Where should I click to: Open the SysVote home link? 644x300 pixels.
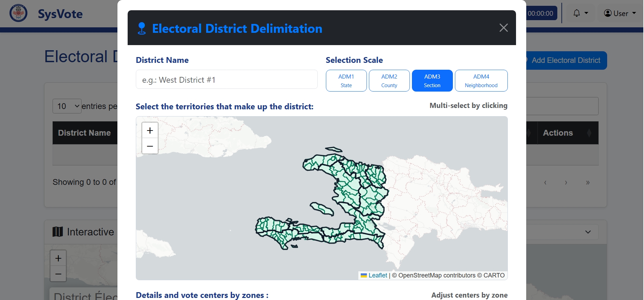[x=60, y=14]
